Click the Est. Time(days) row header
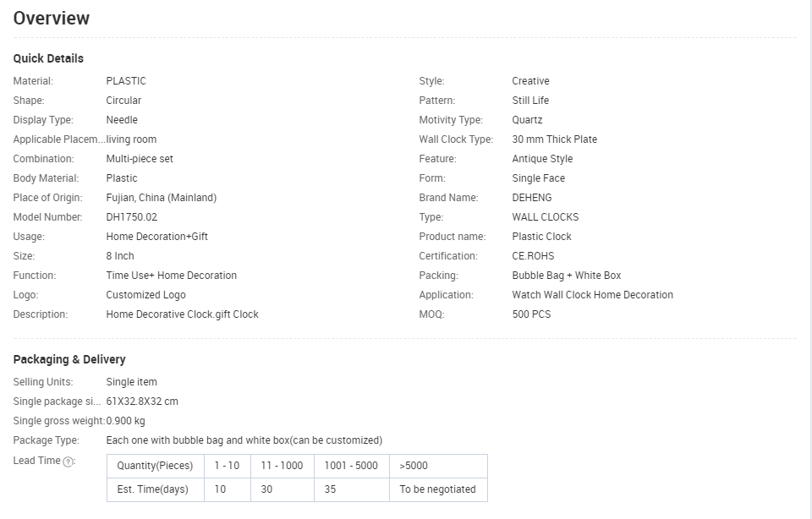 152,489
